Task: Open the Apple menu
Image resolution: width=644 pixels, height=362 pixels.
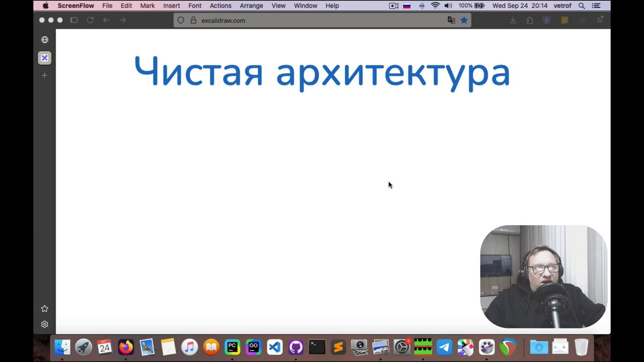Action: (x=45, y=6)
